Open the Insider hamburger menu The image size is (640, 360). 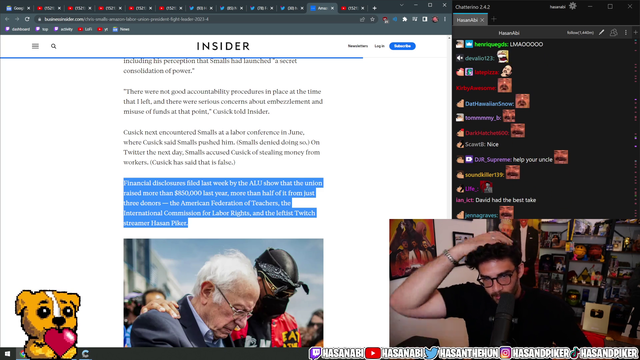click(x=36, y=46)
